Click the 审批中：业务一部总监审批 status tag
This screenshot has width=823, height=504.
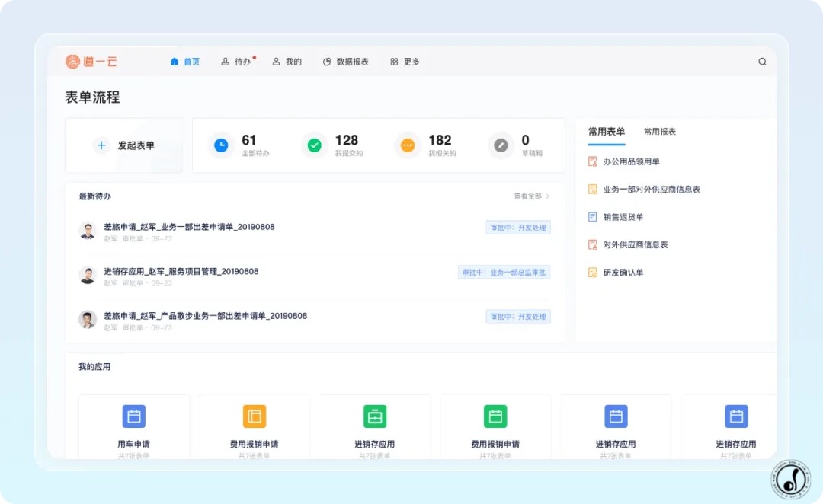pos(504,273)
